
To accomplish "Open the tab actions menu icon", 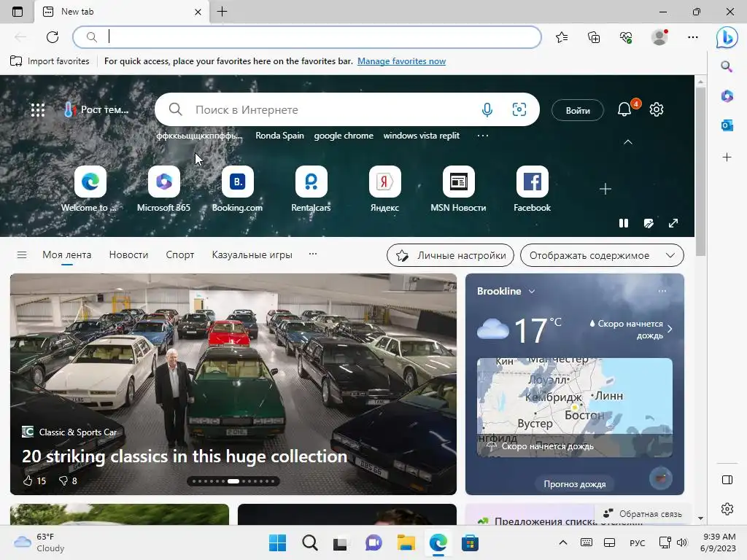I will pyautogui.click(x=18, y=12).
